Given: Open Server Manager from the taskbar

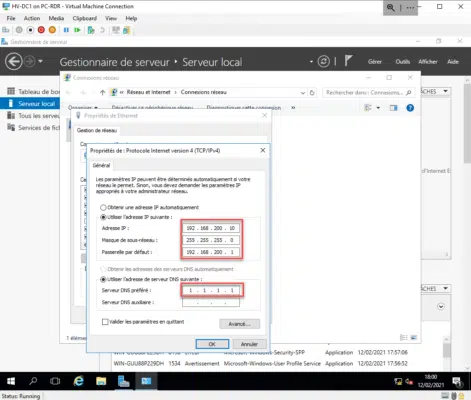Looking at the screenshot, I should pyautogui.click(x=124, y=381).
